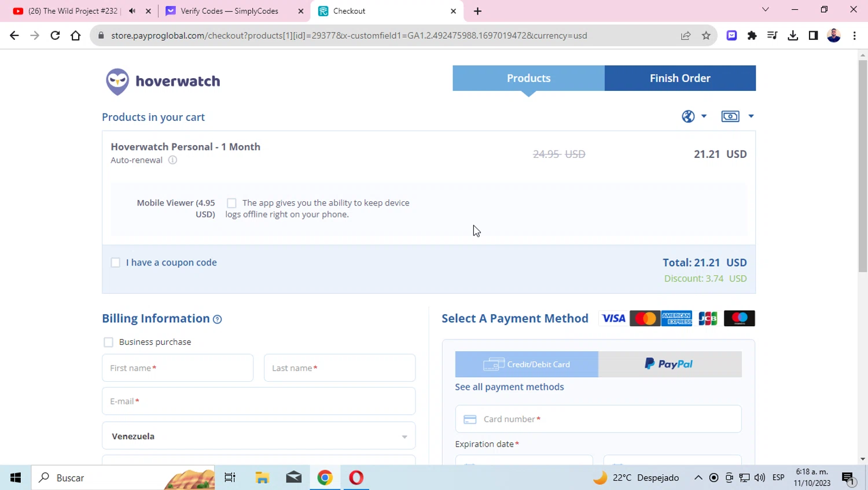Open the Chrome three-dot menu
Image resolution: width=868 pixels, height=490 pixels.
855,35
